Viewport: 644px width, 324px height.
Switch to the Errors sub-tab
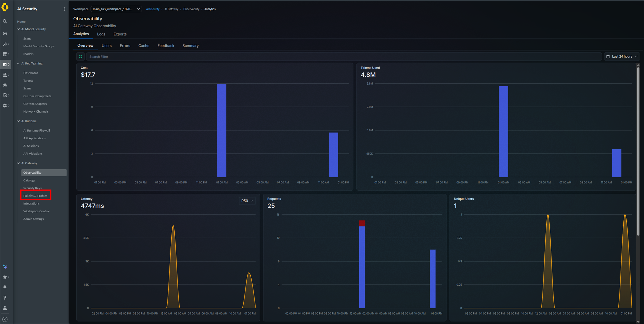[125, 46]
